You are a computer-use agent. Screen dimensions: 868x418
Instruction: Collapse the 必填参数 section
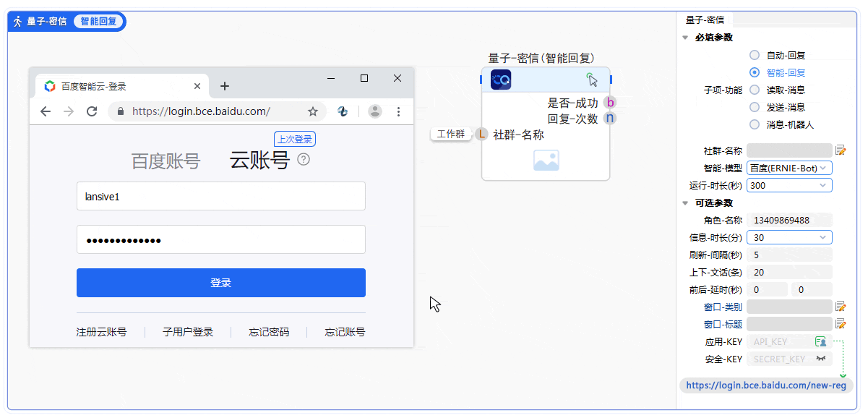tap(685, 38)
